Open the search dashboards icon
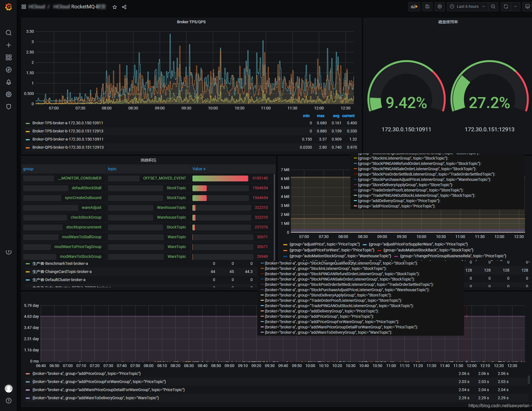Screen dimensions: 532x411 (x=9, y=33)
